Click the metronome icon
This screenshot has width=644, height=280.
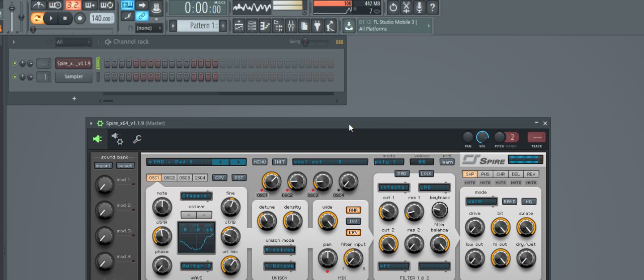39,6
